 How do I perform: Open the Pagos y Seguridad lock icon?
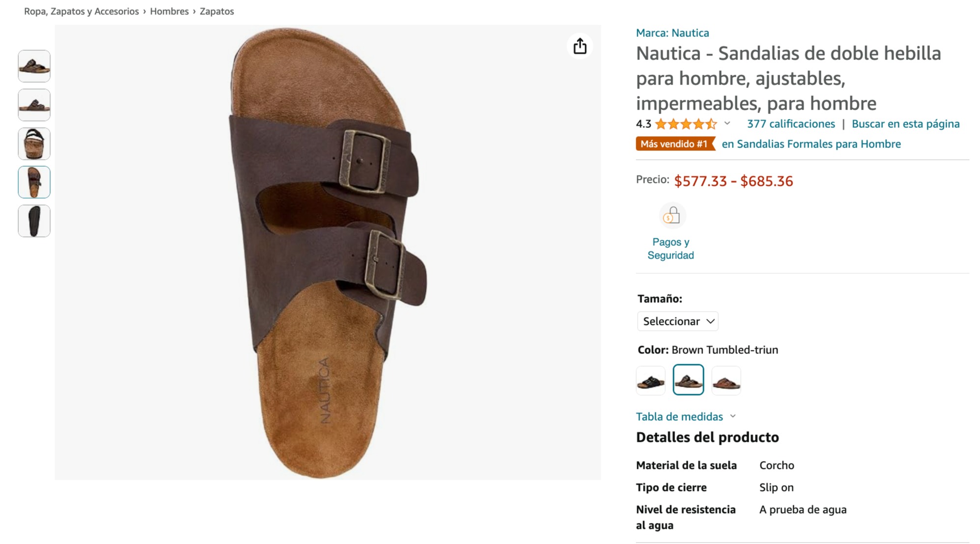[x=672, y=216]
